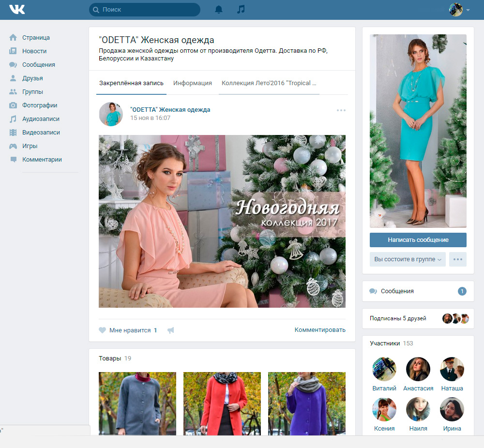
Task: Click the note icon beside Аудиозаписи
Action: pos(13,119)
